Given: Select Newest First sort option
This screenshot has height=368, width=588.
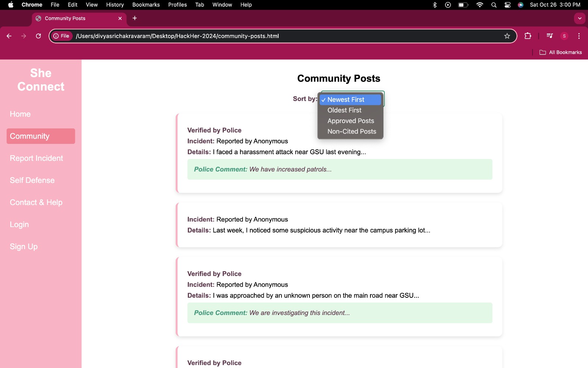Looking at the screenshot, I should click(x=350, y=100).
